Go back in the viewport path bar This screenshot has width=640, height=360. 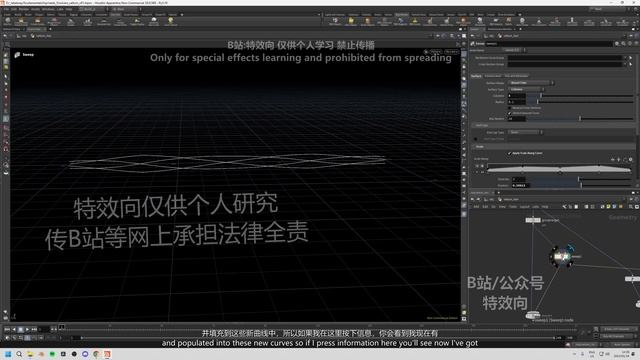[5, 36]
